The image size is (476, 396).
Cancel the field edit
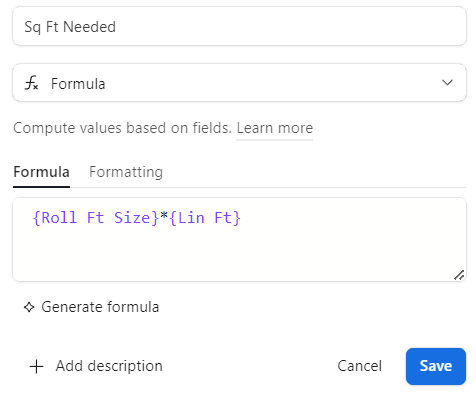pyautogui.click(x=359, y=366)
